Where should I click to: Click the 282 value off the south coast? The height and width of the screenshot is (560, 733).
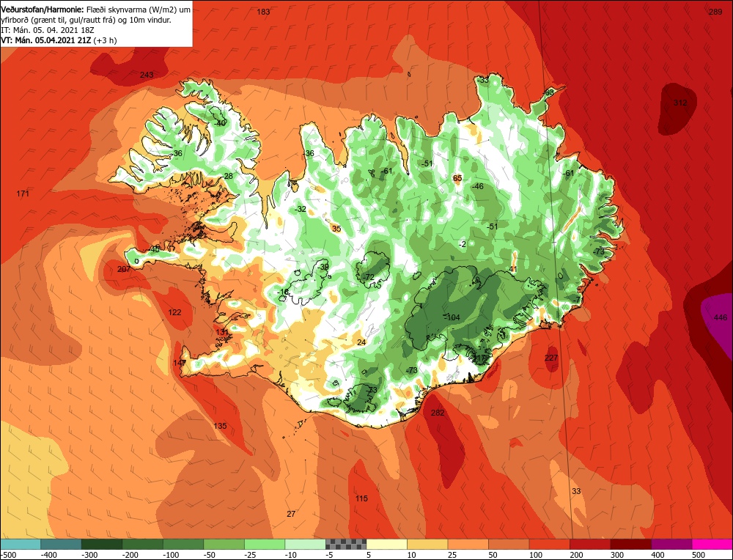pyautogui.click(x=438, y=413)
